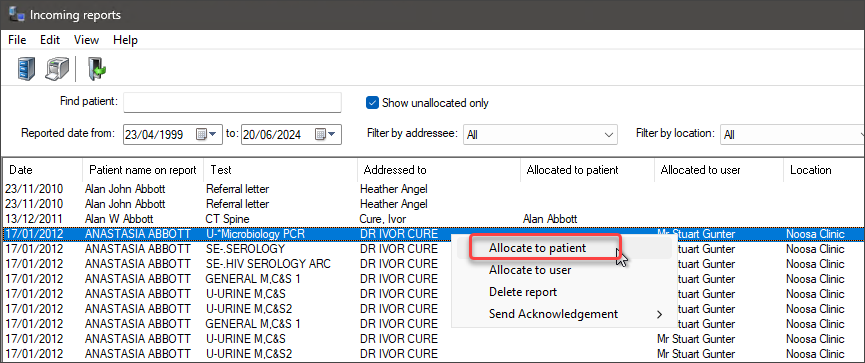Image resolution: width=865 pixels, height=363 pixels.
Task: Sort by the Date column header
Action: pos(42,170)
